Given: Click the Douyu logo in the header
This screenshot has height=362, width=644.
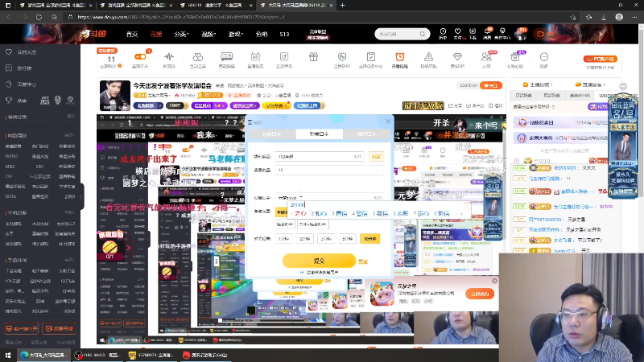Looking at the screenshot, I should coord(94,34).
